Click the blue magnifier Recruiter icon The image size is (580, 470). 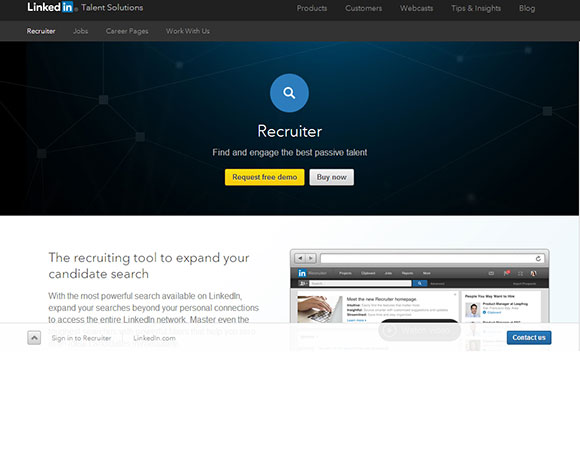coord(289,93)
